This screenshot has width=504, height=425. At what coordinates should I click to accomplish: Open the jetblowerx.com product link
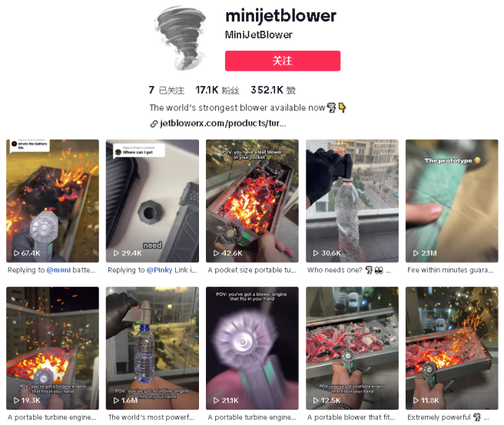pos(223,124)
